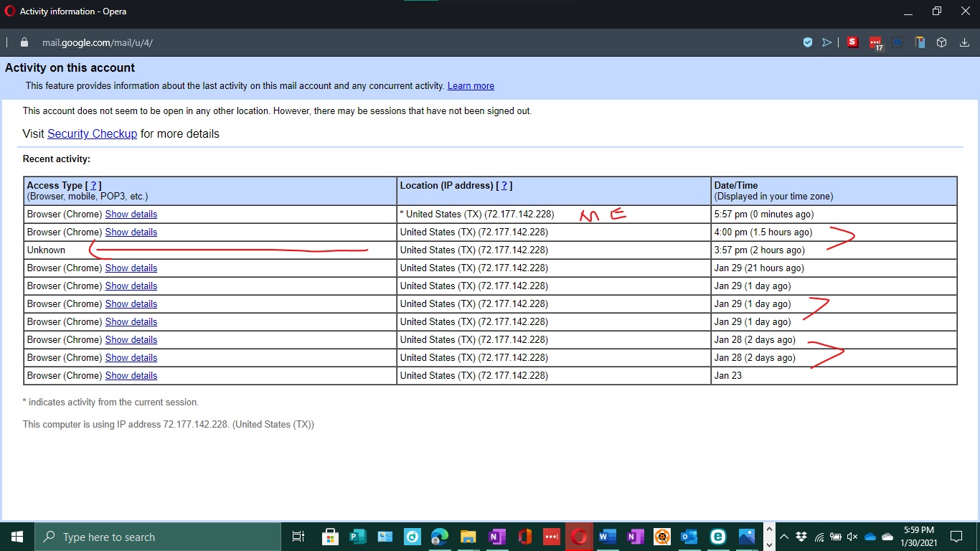Click the bookmark extension icon in toolbar
The height and width of the screenshot is (551, 980).
click(x=920, y=42)
